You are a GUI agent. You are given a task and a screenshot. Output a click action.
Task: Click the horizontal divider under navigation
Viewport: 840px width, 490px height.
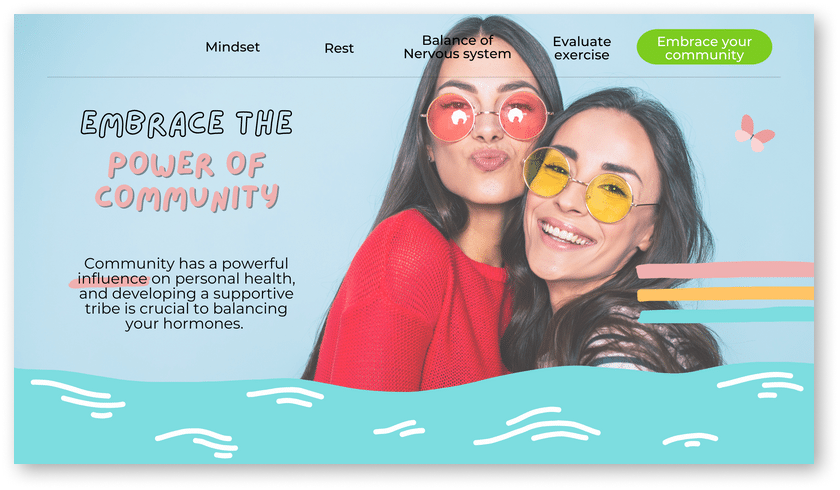pyautogui.click(x=414, y=77)
